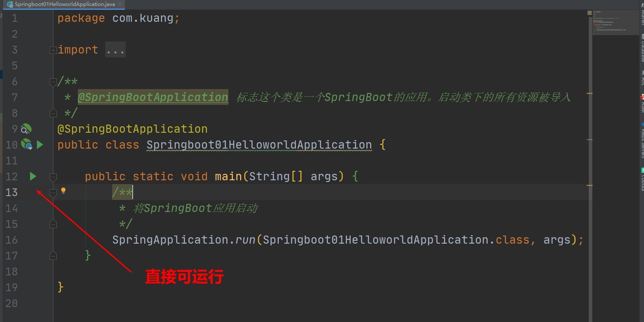Open the ASM tool window

click(642, 104)
